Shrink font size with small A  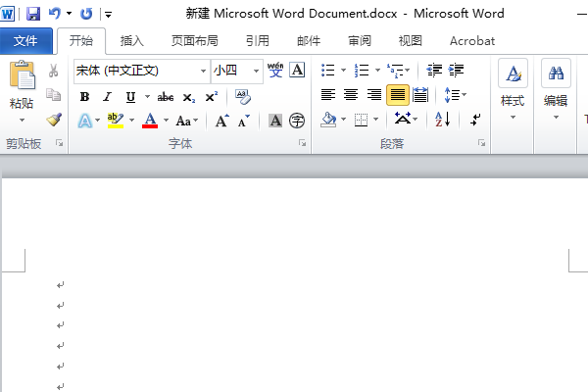point(244,121)
